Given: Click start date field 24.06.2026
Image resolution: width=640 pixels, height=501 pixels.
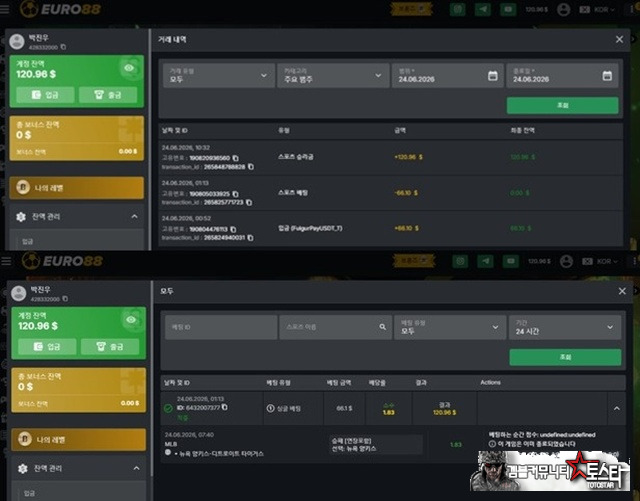Looking at the screenshot, I should tap(448, 75).
